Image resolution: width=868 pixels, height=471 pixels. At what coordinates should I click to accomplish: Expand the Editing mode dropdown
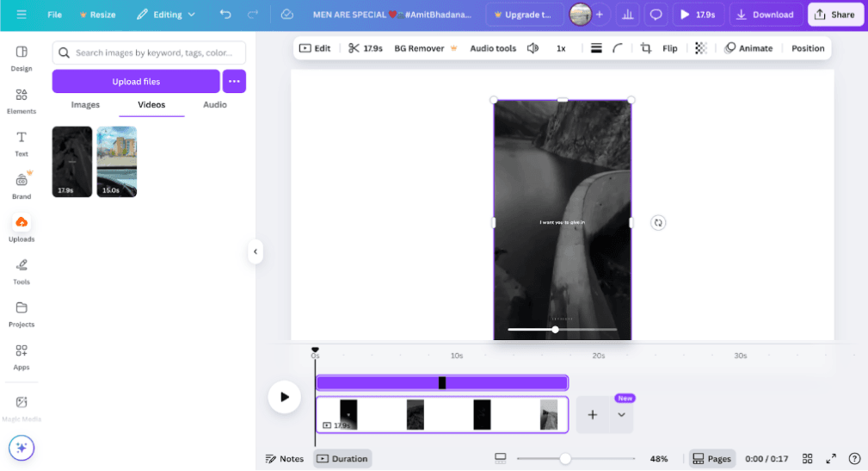166,15
